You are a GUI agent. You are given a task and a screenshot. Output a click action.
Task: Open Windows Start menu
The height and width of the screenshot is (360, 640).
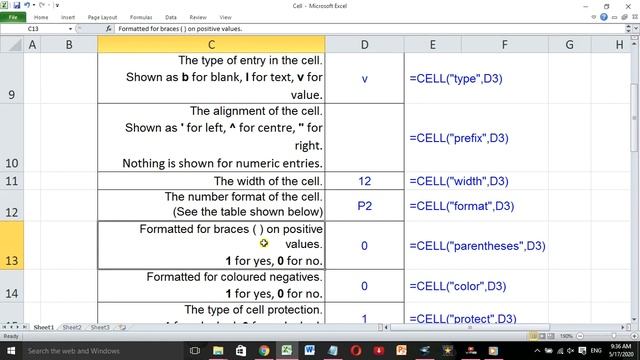click(x=11, y=351)
